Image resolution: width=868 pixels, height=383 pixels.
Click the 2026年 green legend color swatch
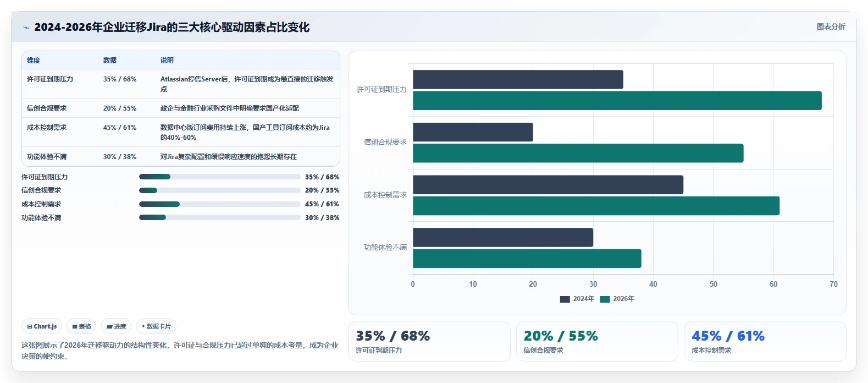[605, 299]
